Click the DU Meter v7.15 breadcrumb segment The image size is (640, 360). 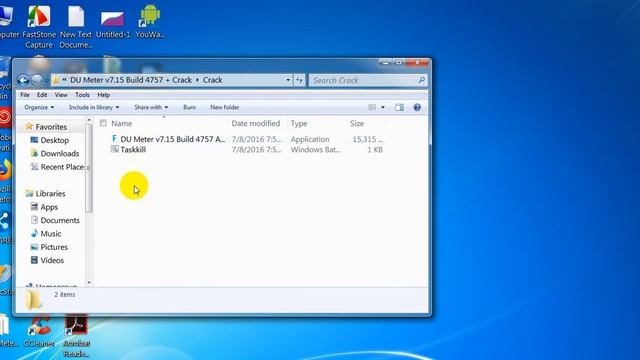[131, 80]
